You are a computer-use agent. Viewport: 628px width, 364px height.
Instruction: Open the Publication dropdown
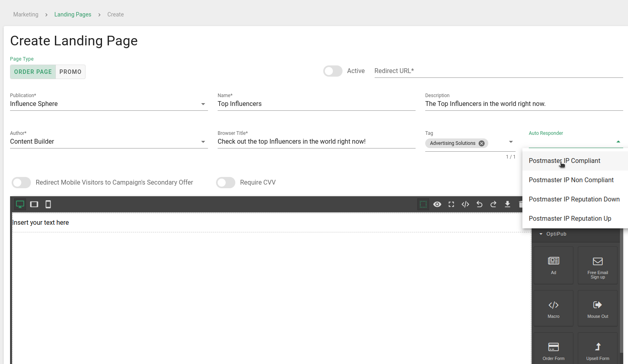click(109, 104)
